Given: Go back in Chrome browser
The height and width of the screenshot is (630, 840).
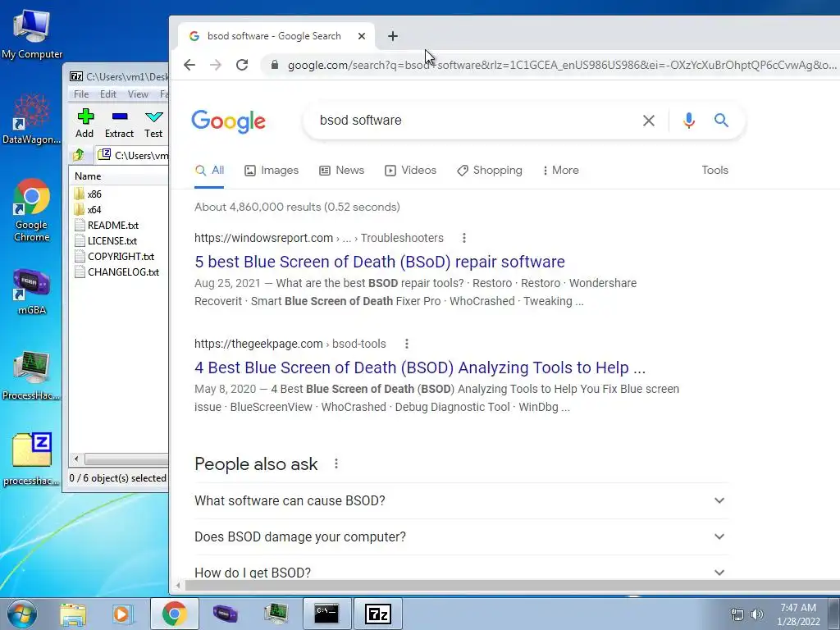Looking at the screenshot, I should 189,65.
